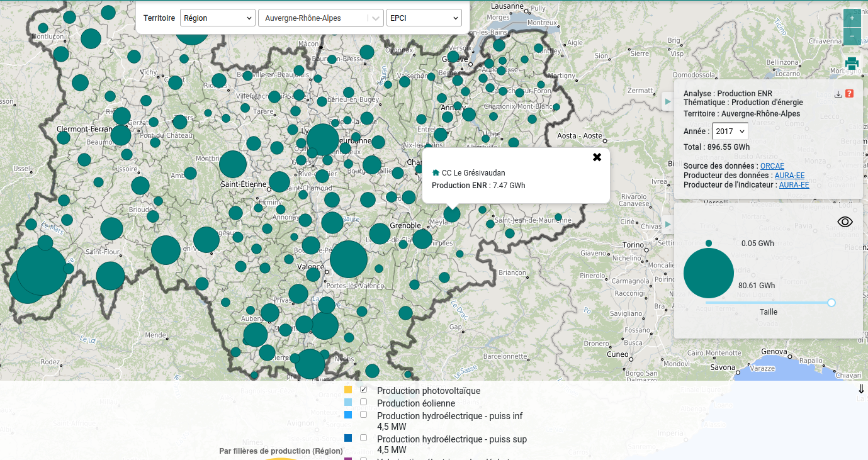Open the Région territory type dropdown
The image size is (868, 460).
[x=217, y=18]
